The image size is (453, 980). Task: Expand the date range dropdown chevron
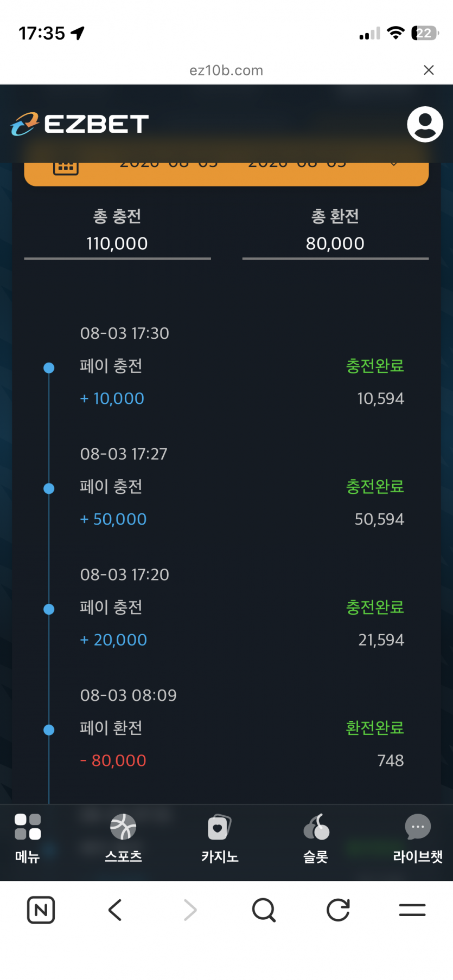point(394,164)
